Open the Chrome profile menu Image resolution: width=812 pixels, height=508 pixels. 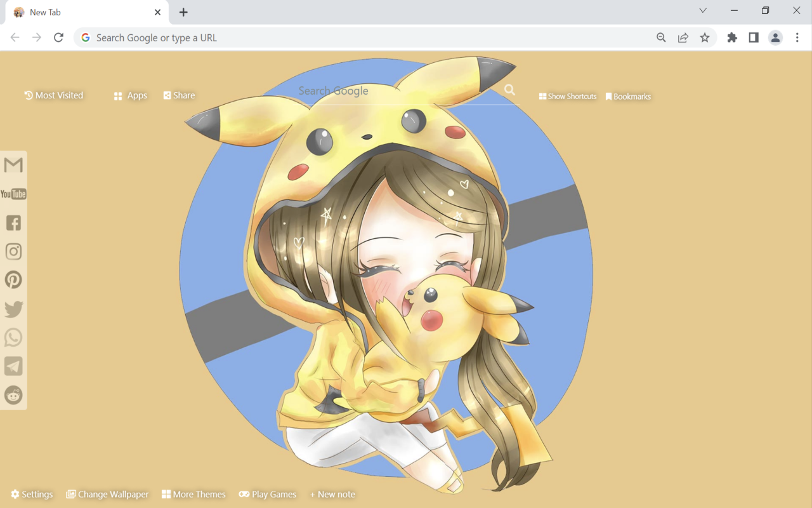pyautogui.click(x=775, y=37)
